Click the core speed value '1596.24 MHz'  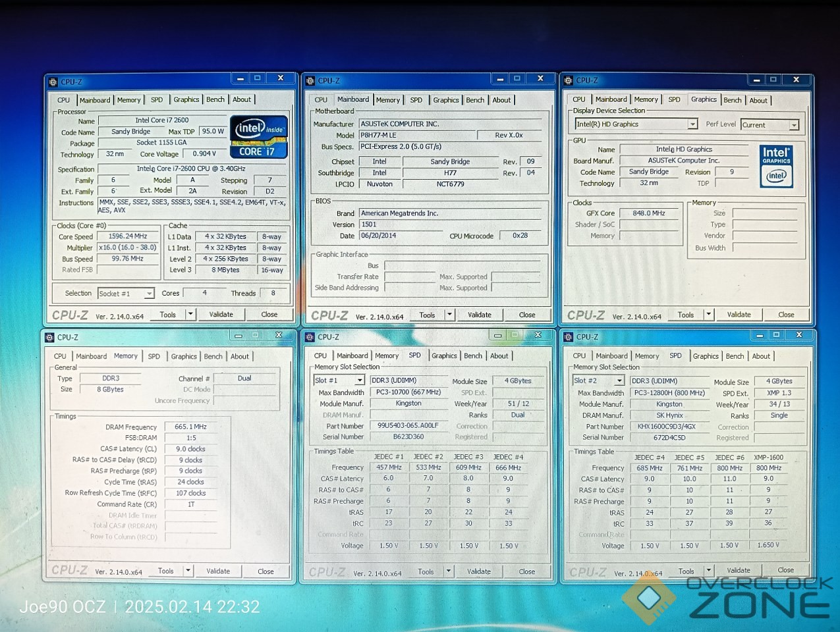pyautogui.click(x=128, y=236)
